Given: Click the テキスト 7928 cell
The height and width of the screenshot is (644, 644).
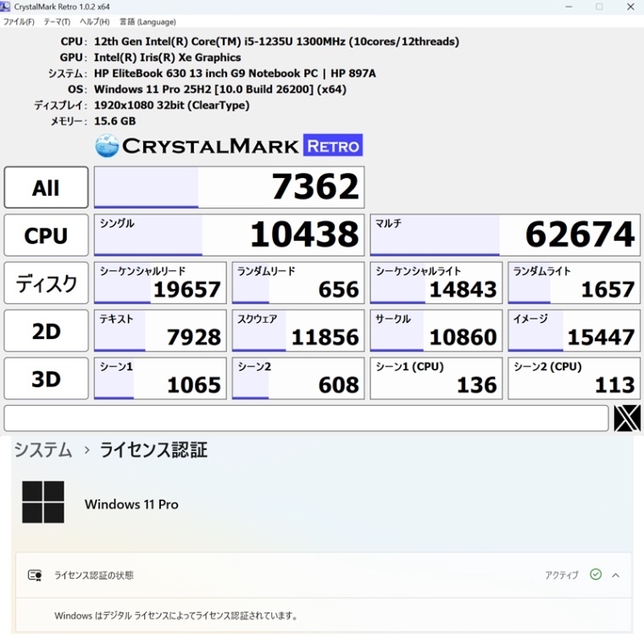Looking at the screenshot, I should click(x=160, y=330).
